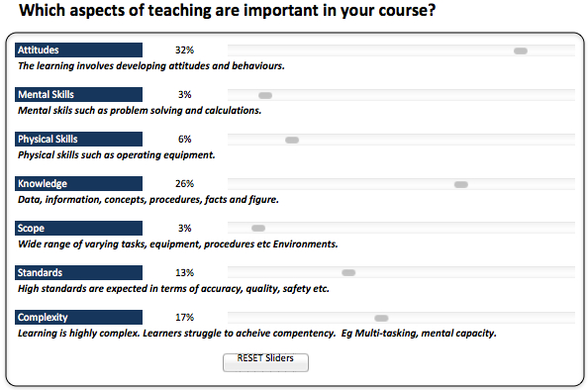Click the Scope slider handle
Screen dimensions: 588x390
click(x=258, y=228)
